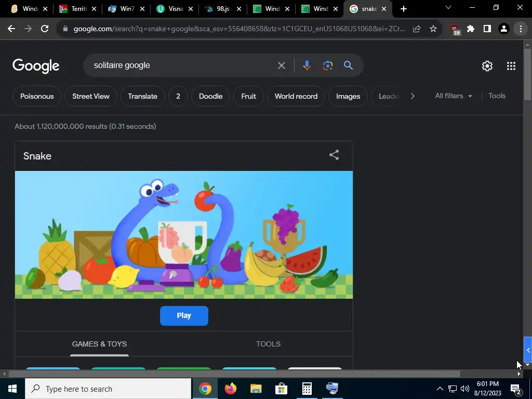Image resolution: width=532 pixels, height=399 pixels.
Task: Toggle the Chrome side panel
Action: click(487, 29)
